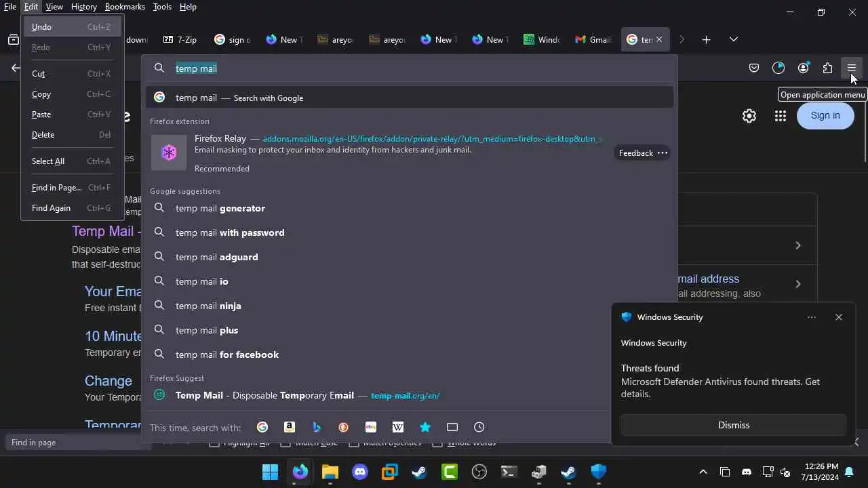868x488 pixels.
Task: Open Firefox View at tab strip start
Action: (x=14, y=40)
